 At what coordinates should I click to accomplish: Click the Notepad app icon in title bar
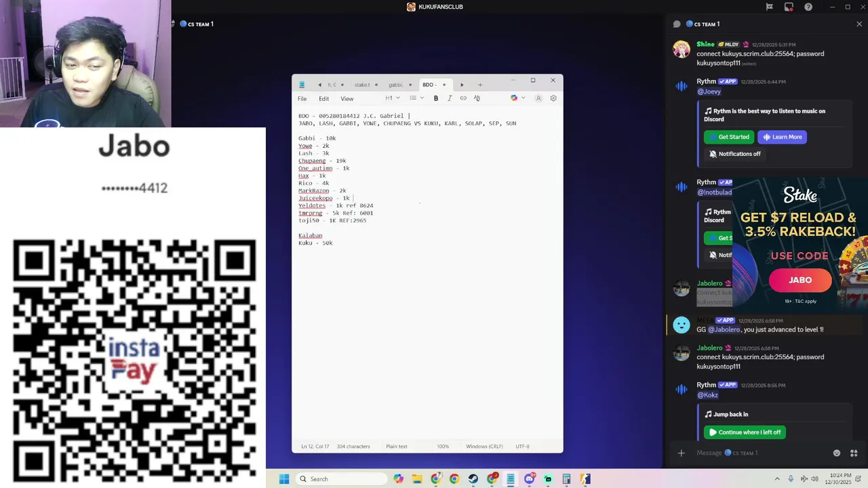pyautogui.click(x=302, y=85)
